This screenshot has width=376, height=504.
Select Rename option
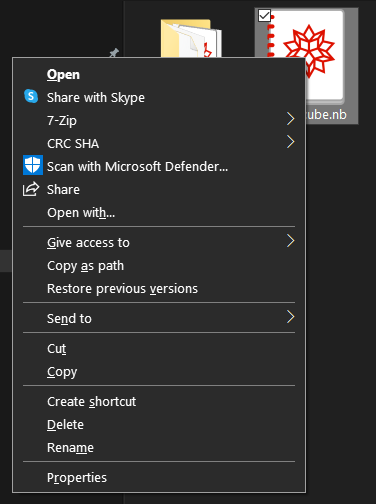click(x=159, y=448)
